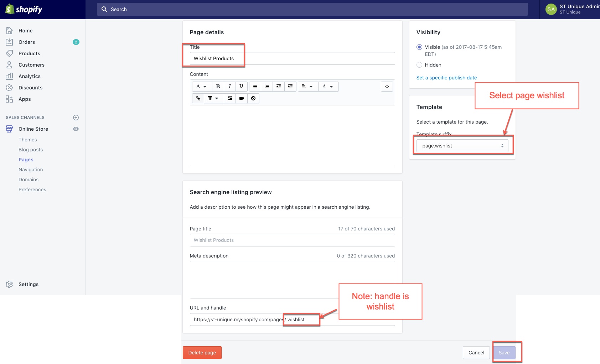
Task: Insert a bulleted list
Action: 255,87
